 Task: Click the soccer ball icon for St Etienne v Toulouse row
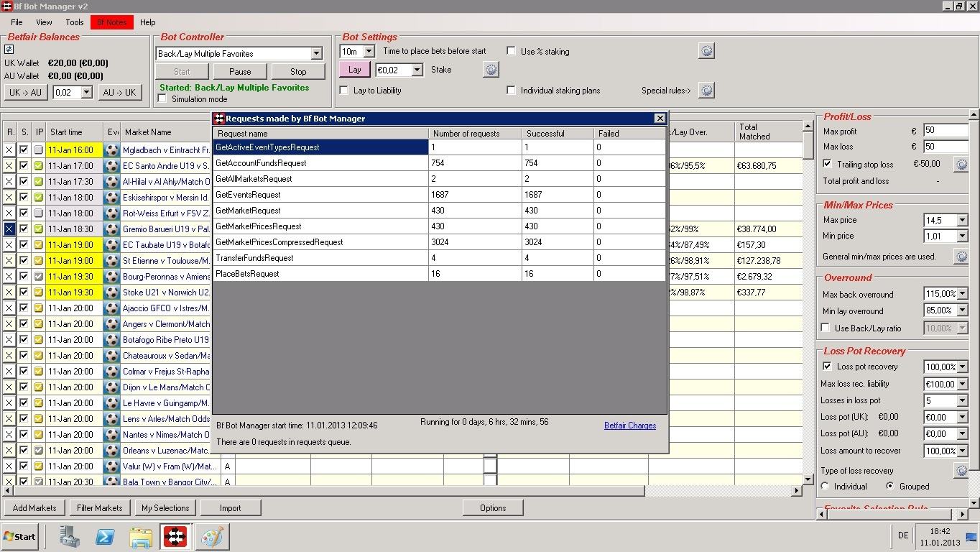click(111, 261)
